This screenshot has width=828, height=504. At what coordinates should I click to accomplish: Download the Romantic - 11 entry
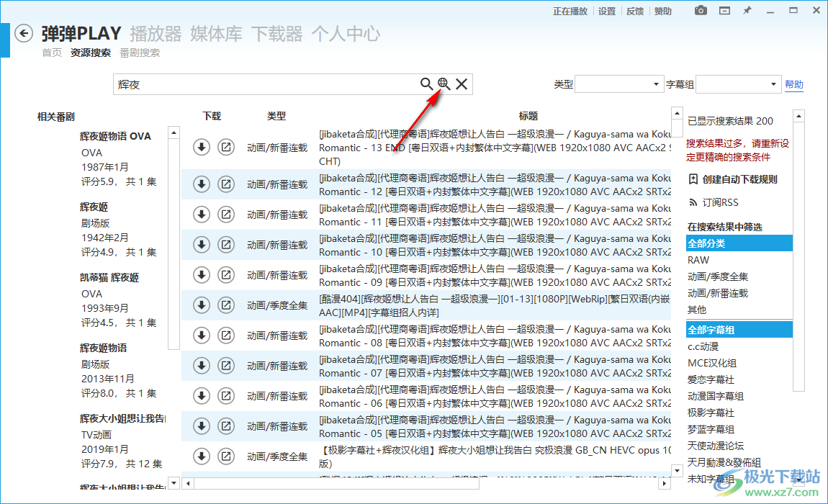(x=201, y=215)
